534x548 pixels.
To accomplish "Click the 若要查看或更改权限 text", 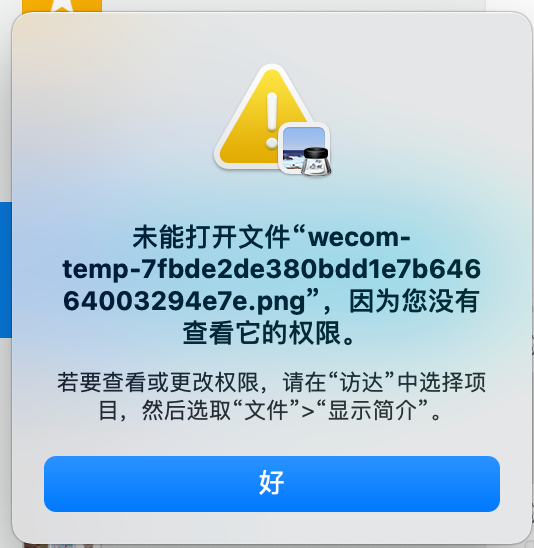I will tap(158, 382).
